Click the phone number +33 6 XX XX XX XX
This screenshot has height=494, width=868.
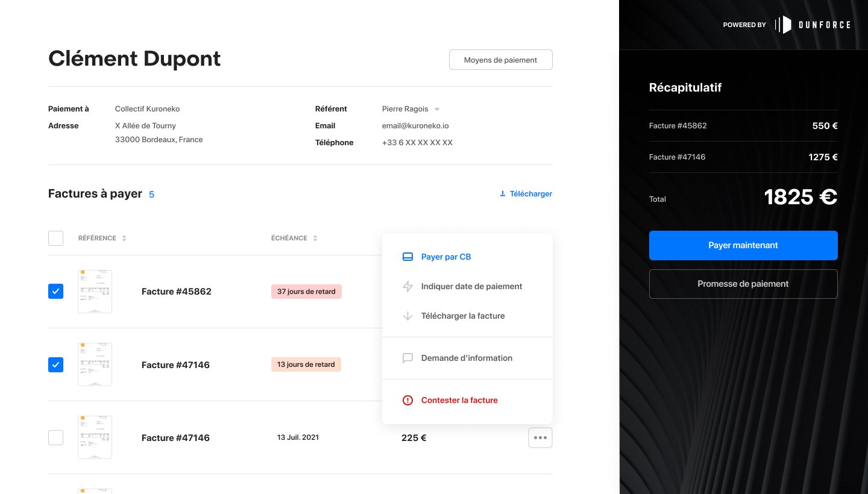417,143
